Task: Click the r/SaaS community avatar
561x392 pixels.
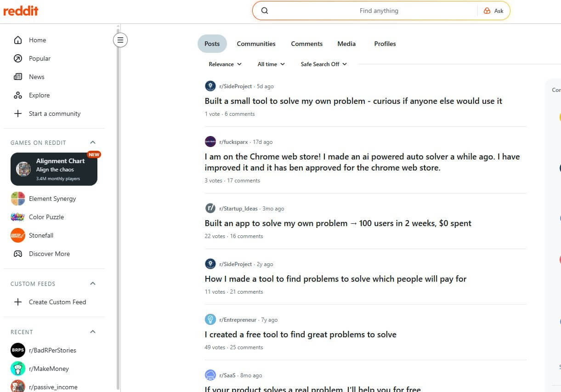Action: (210, 375)
